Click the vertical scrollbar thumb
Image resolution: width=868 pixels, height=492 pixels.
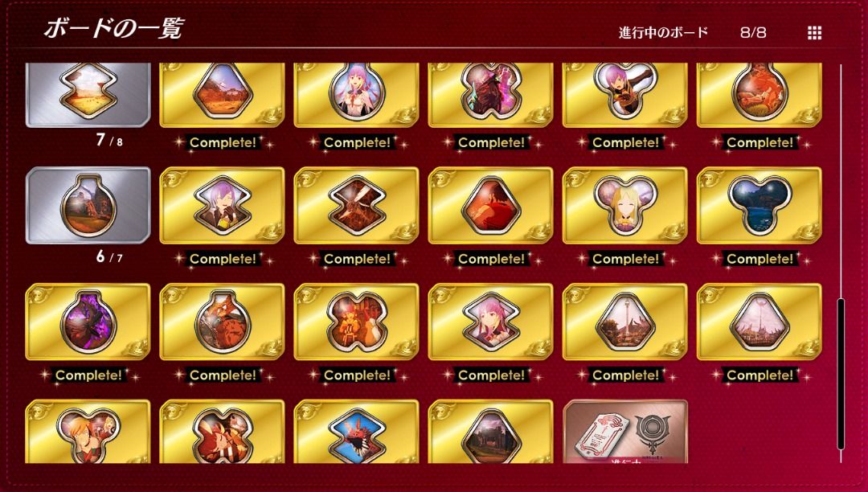point(841,374)
